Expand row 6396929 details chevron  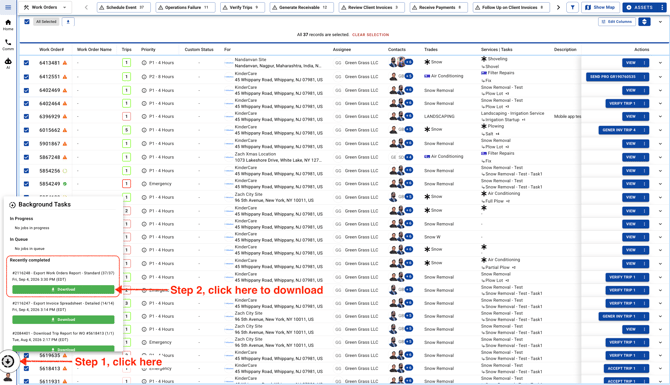[661, 116]
